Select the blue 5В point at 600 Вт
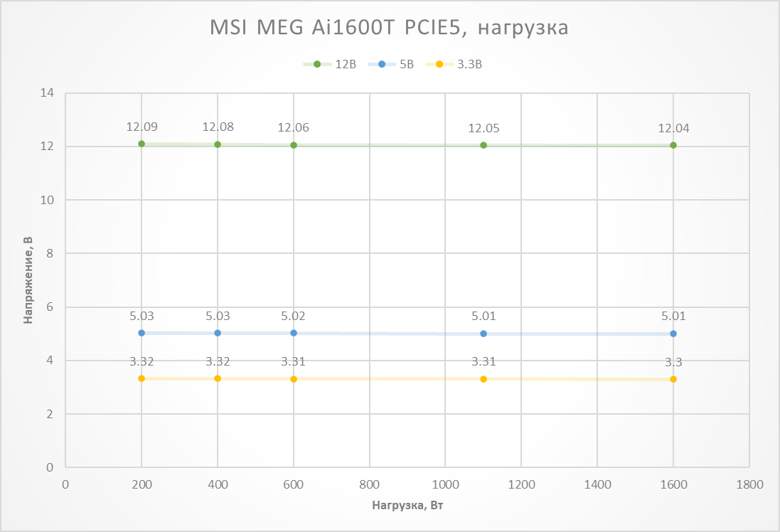 click(294, 333)
